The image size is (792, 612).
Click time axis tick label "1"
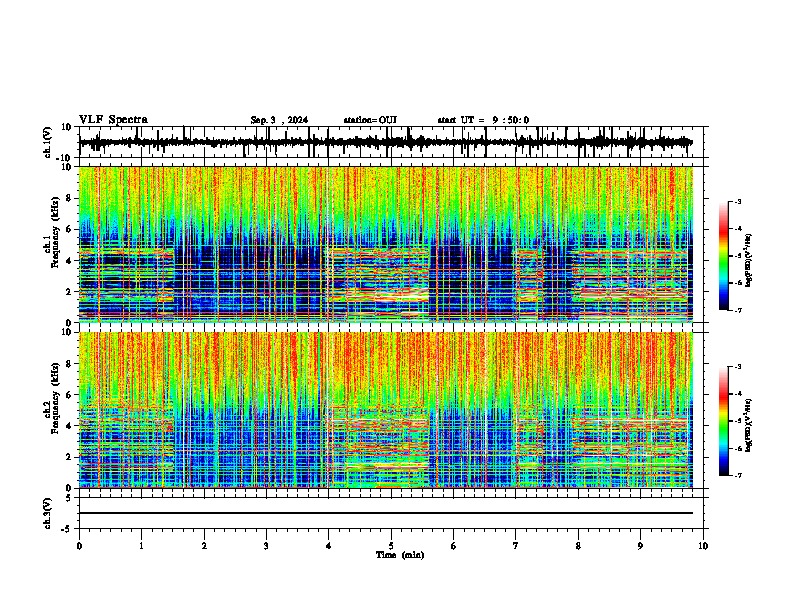point(141,546)
